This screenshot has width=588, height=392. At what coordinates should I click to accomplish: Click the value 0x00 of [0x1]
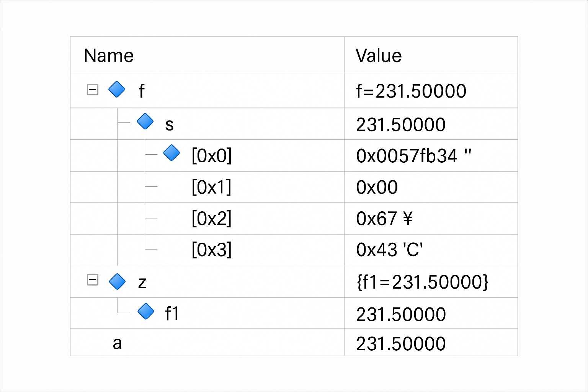377,187
